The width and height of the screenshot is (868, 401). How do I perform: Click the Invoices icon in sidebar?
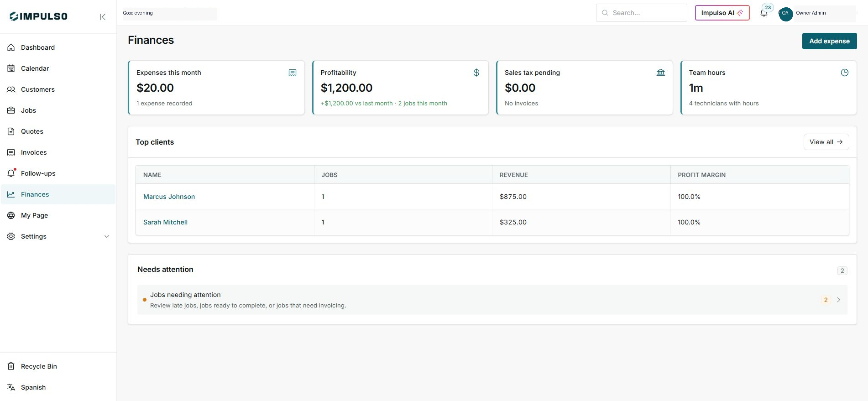11,152
